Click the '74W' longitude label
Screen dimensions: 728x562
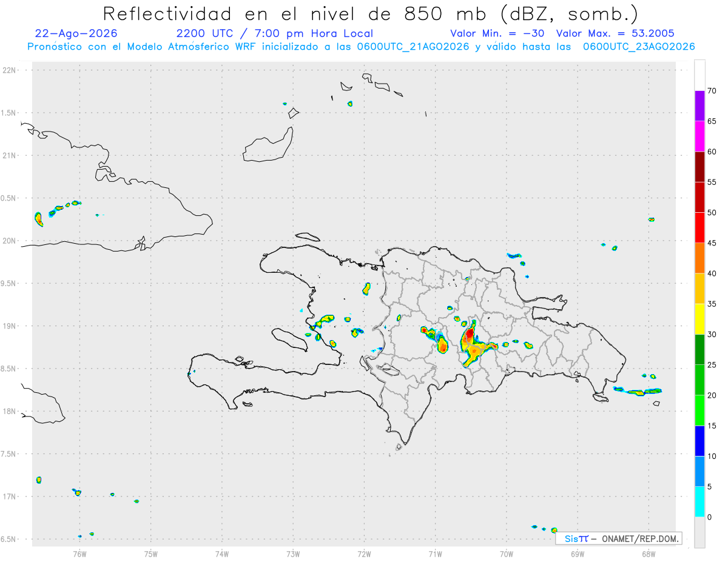(222, 554)
